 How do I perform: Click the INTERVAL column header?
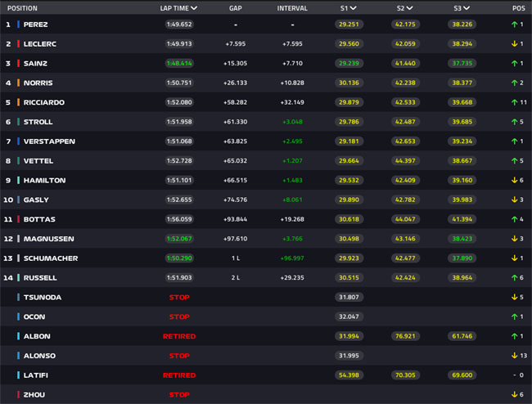292,8
